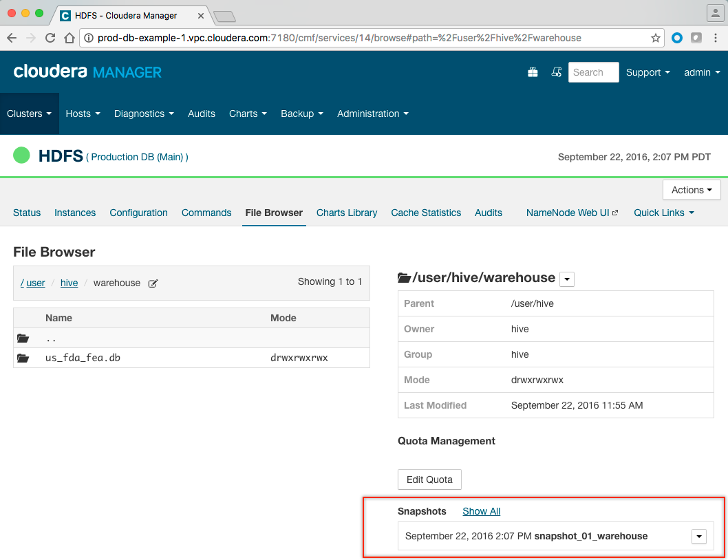The image size is (728, 560).
Task: Switch to the Cache Statistics tab
Action: [426, 213]
